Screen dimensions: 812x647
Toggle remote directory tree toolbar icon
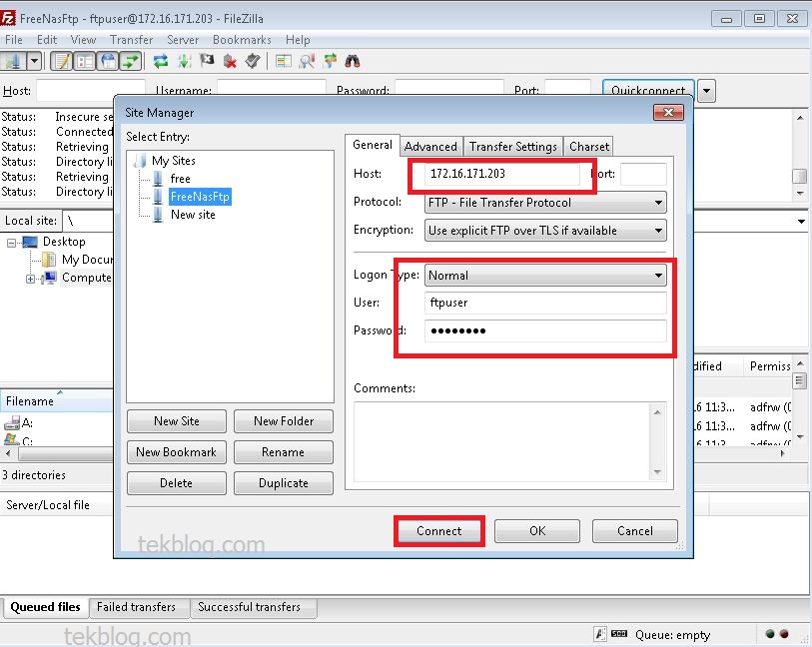pyautogui.click(x=108, y=61)
